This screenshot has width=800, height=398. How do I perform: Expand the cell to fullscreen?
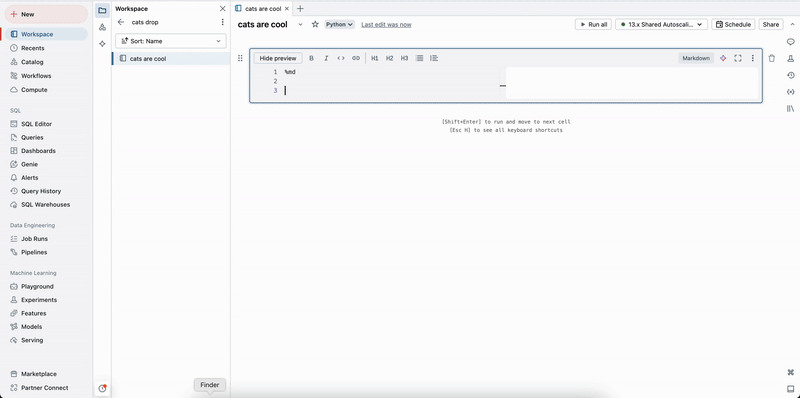click(x=738, y=58)
